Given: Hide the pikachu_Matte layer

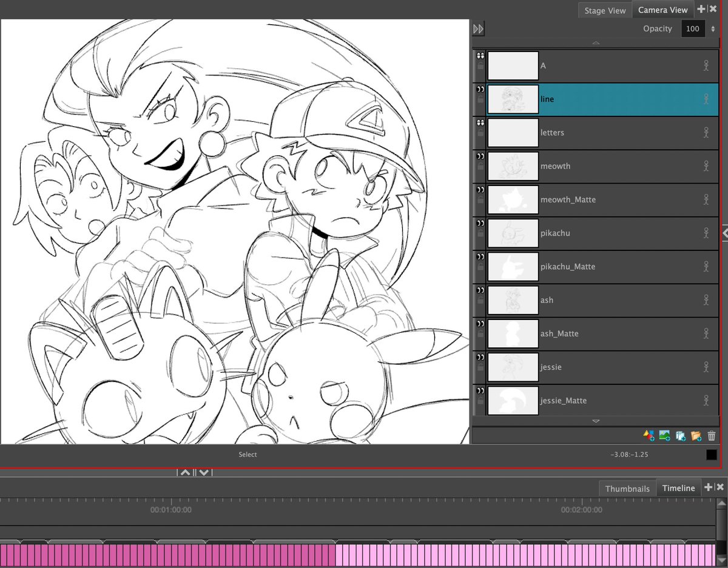Looking at the screenshot, I should point(480,256).
